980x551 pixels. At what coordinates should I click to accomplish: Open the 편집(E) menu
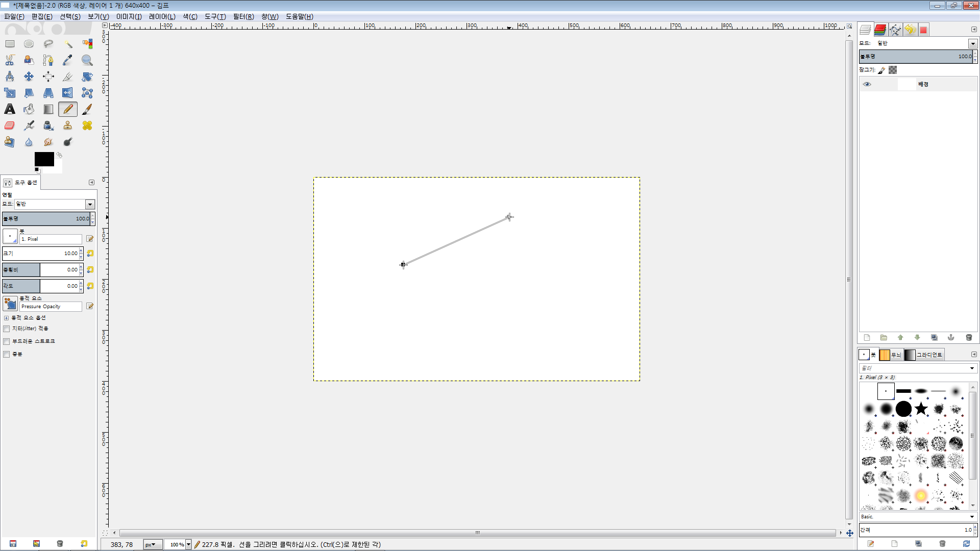click(x=42, y=16)
